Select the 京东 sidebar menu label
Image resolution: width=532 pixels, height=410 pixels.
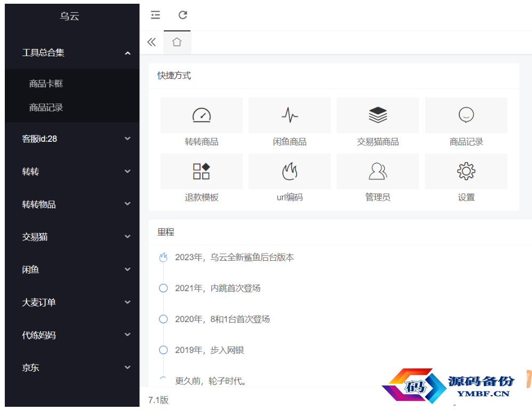[30, 367]
